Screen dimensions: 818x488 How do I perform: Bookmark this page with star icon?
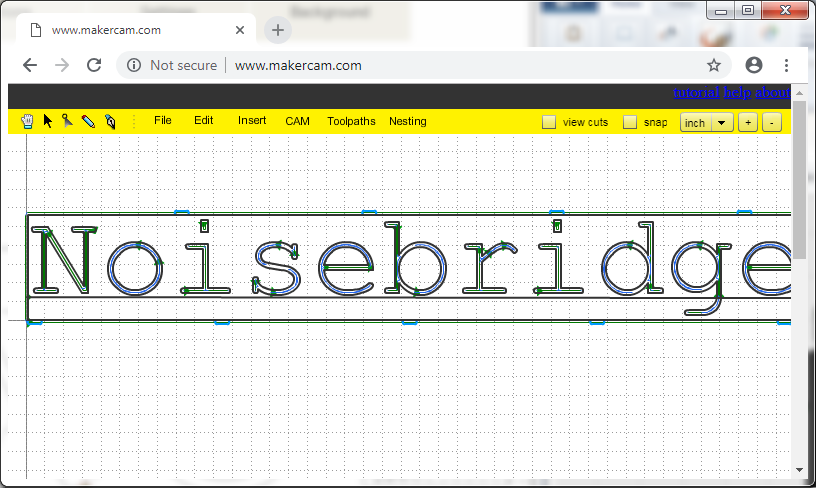click(714, 65)
